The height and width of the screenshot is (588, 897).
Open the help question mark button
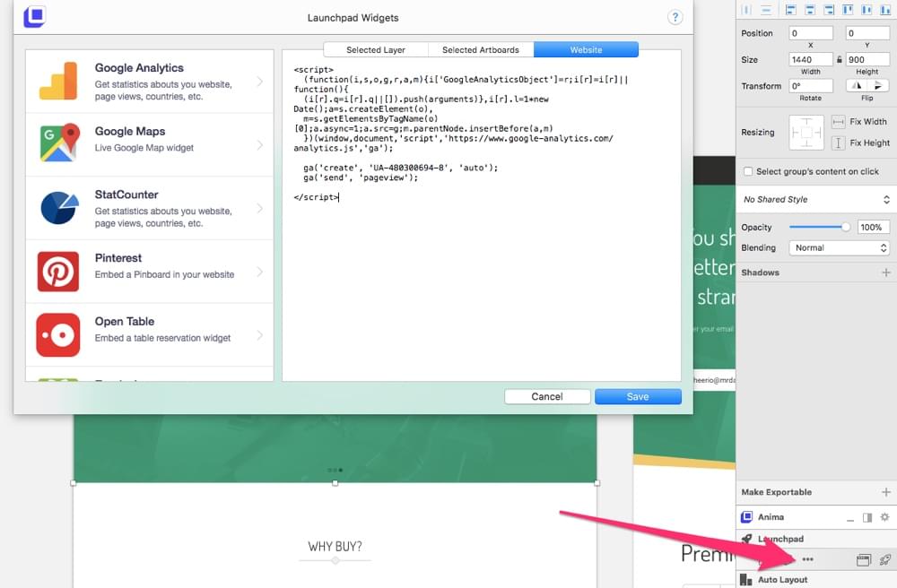(x=675, y=17)
